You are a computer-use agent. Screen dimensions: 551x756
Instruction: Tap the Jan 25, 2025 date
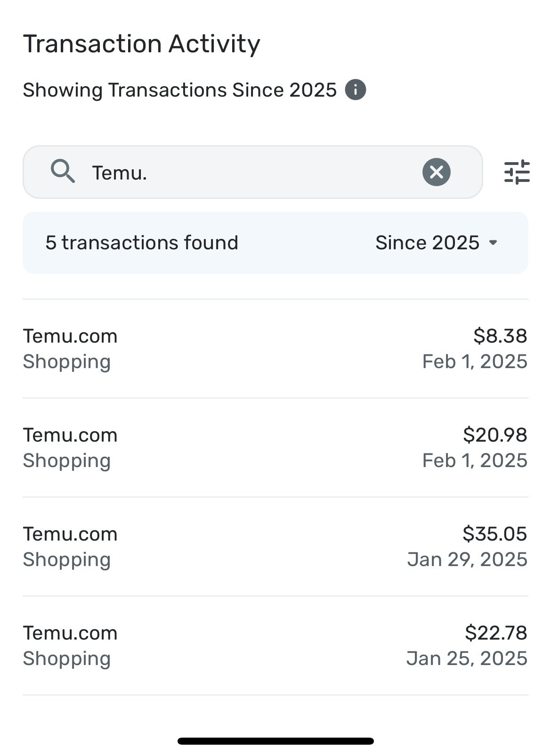tap(467, 658)
